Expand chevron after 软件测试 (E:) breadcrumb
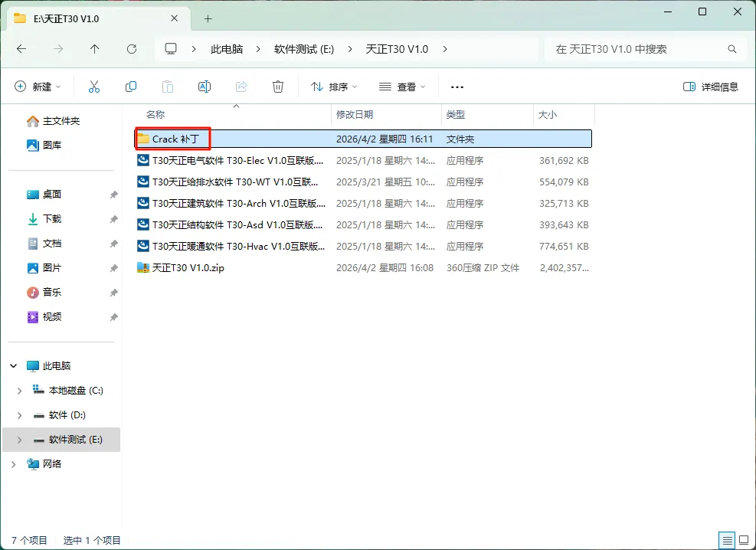 (x=349, y=49)
